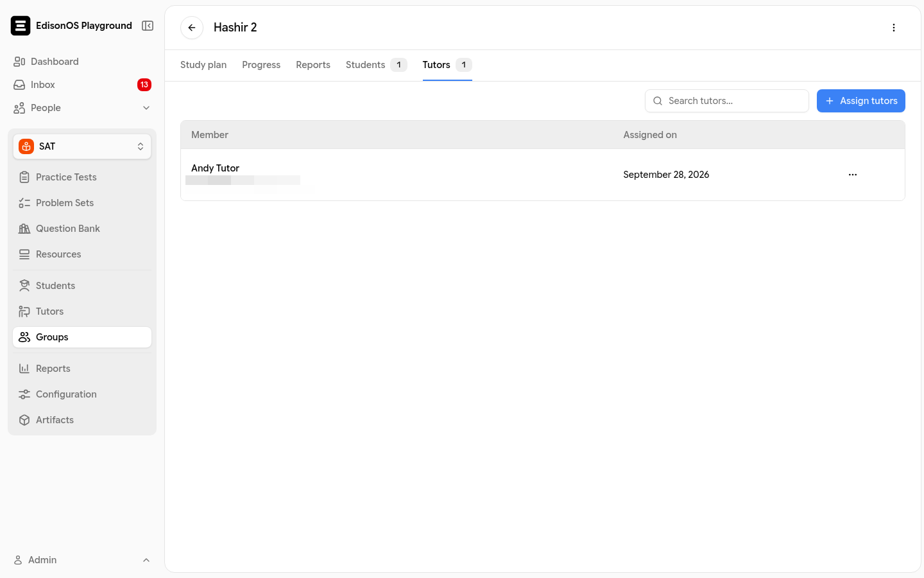Viewport: 924px width, 578px height.
Task: Click the Question Bank library icon
Action: (x=24, y=229)
